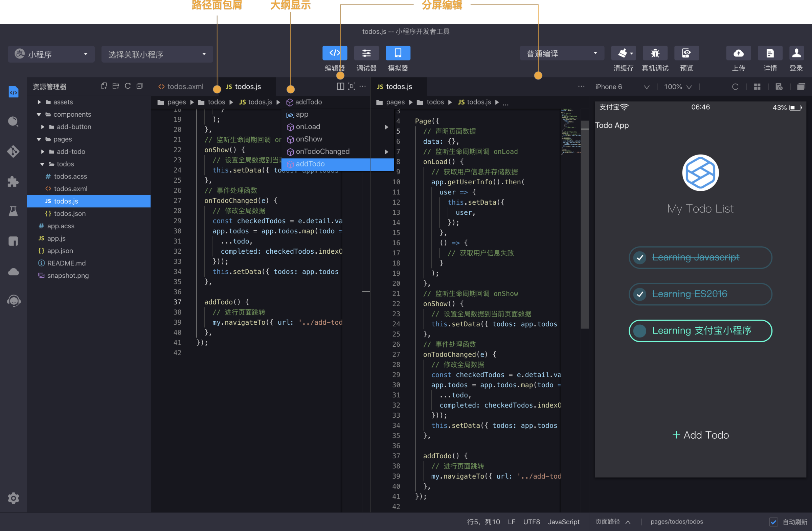Open the Editor (编辑器) view button

point(335,53)
